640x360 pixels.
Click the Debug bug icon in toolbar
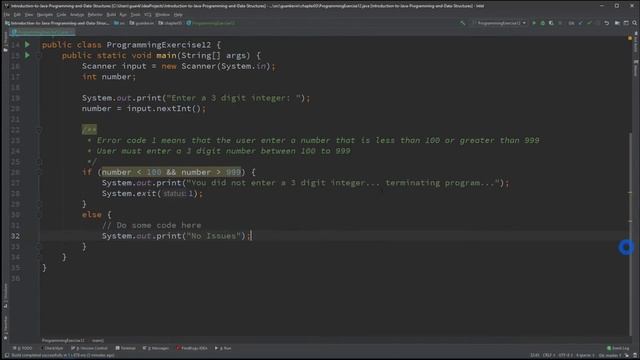coord(542,23)
